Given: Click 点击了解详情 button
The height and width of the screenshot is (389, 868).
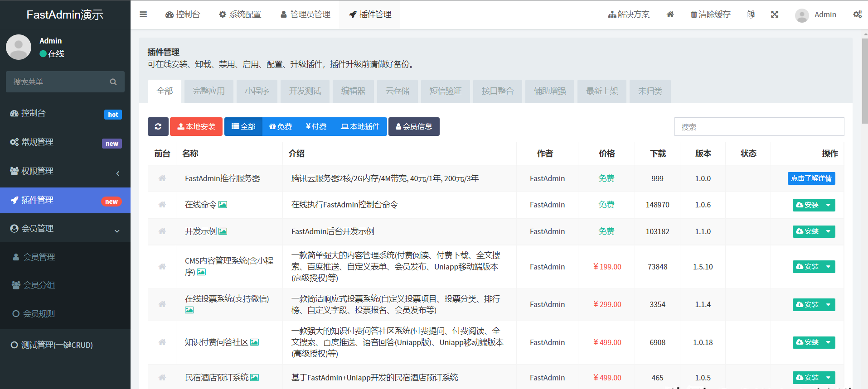Looking at the screenshot, I should [811, 178].
